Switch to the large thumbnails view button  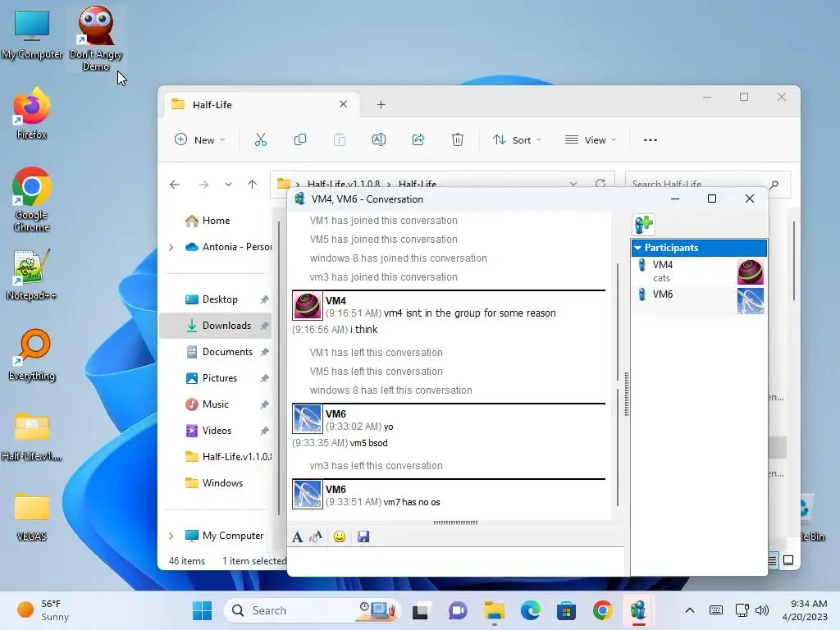tap(788, 560)
